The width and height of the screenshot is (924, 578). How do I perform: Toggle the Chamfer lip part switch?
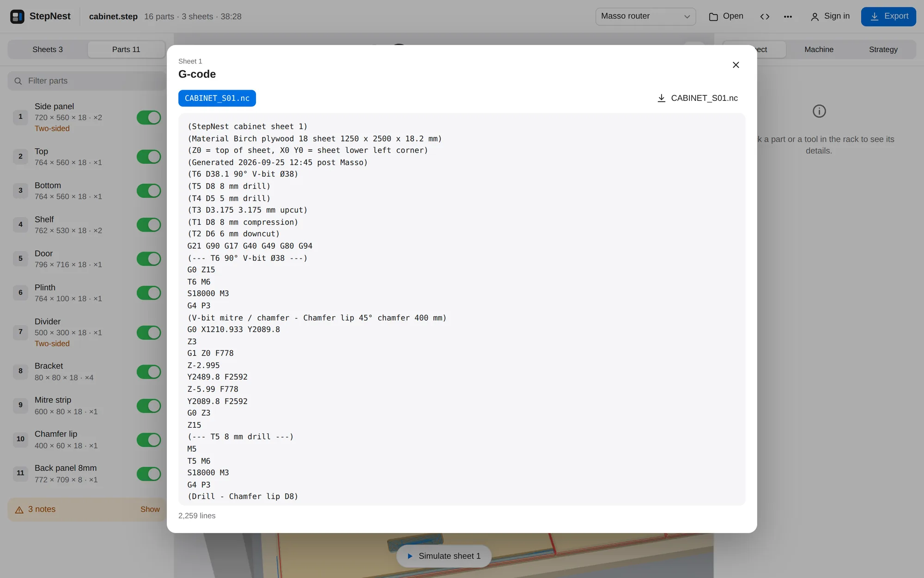pyautogui.click(x=149, y=440)
